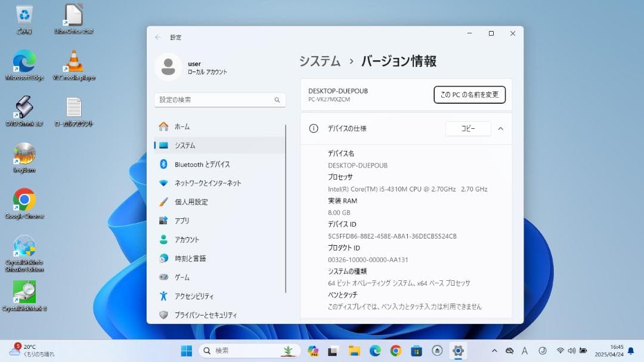Viewport: 644px width, 362px height.
Task: Open the DVD Shrink 3.2 desktop shortcut
Action: 24,111
